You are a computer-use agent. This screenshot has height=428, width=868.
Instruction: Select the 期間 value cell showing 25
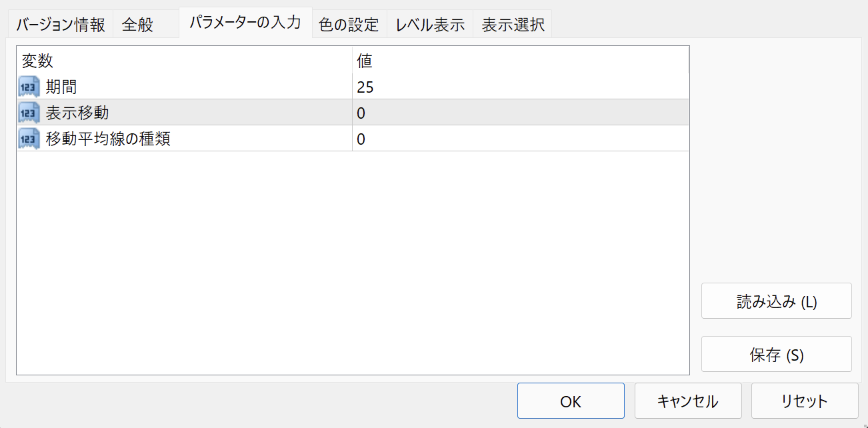tap(520, 87)
